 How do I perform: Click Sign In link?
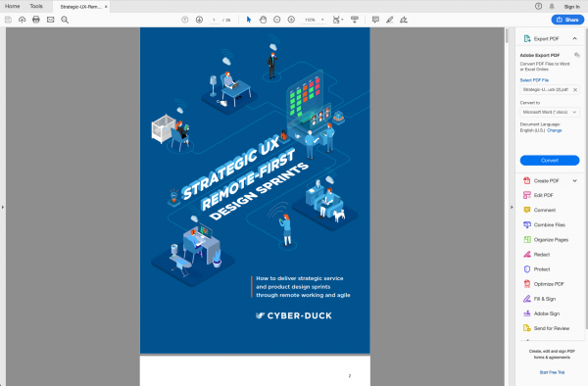(572, 7)
